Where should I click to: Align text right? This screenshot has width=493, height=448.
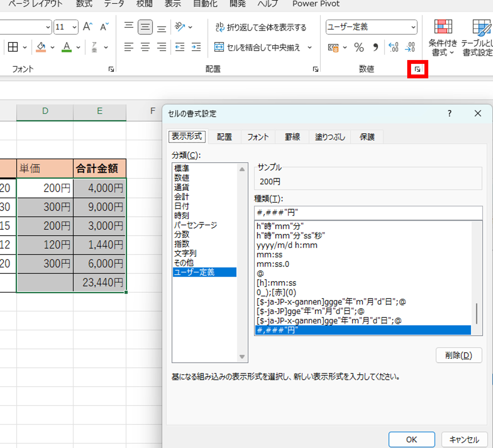(161, 47)
